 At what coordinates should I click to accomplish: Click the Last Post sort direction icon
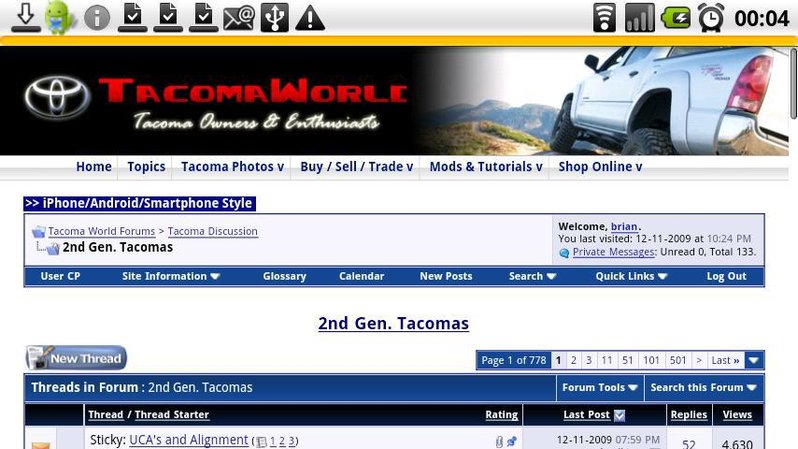pyautogui.click(x=619, y=415)
